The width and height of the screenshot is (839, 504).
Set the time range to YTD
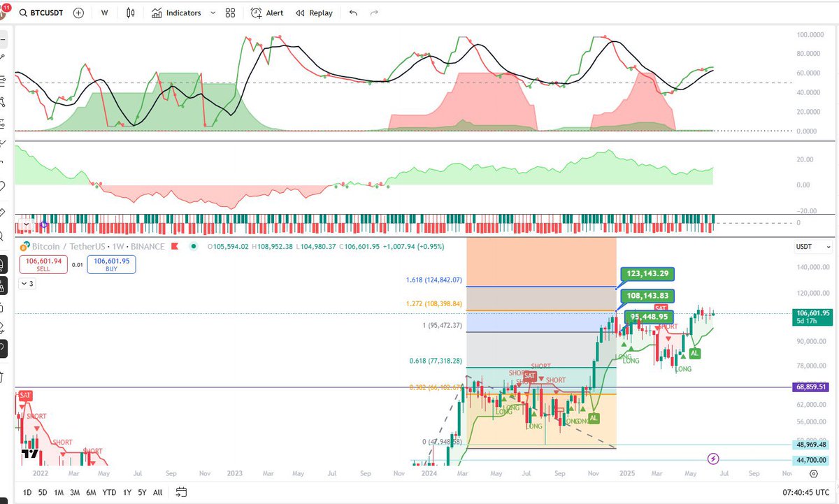(109, 492)
